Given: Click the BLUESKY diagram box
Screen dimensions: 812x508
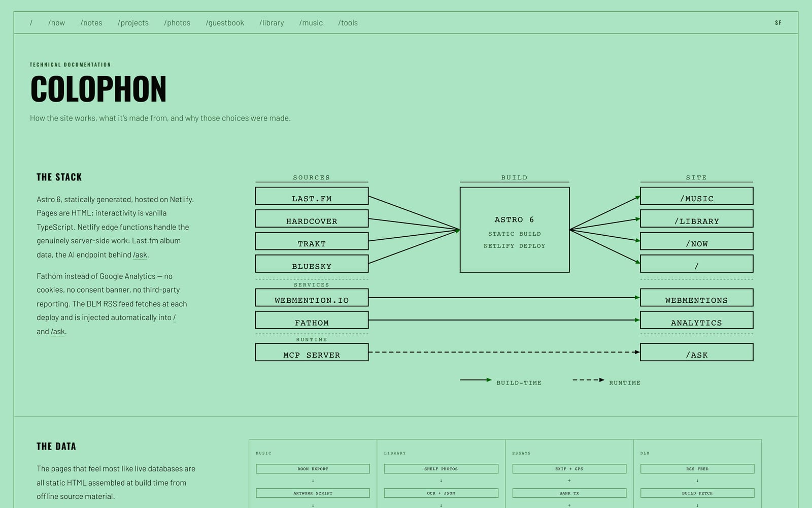Looking at the screenshot, I should [312, 264].
